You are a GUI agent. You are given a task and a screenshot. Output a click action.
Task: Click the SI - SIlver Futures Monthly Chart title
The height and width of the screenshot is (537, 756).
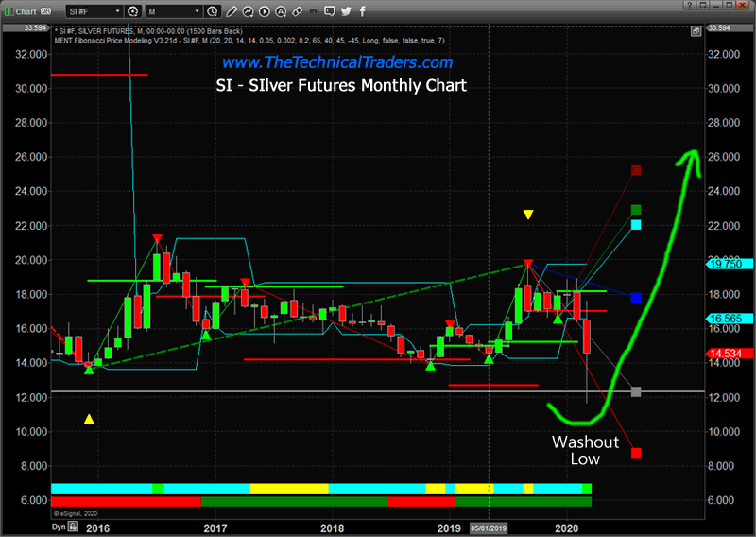[341, 85]
